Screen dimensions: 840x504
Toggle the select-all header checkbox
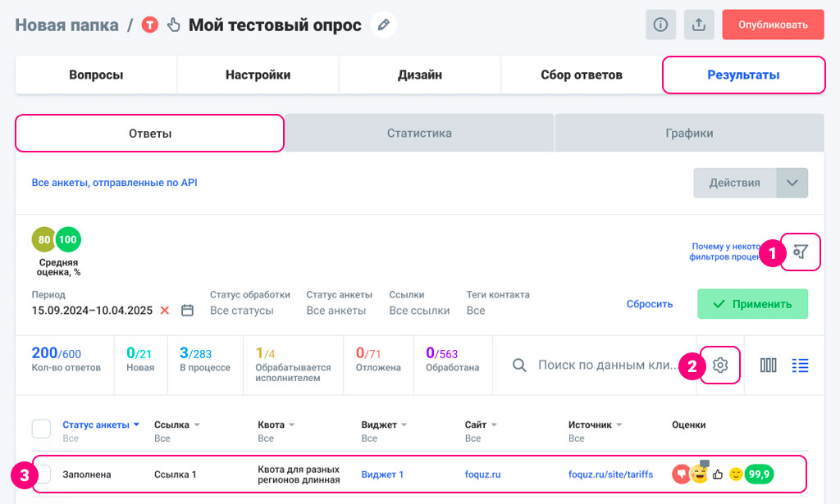[41, 429]
